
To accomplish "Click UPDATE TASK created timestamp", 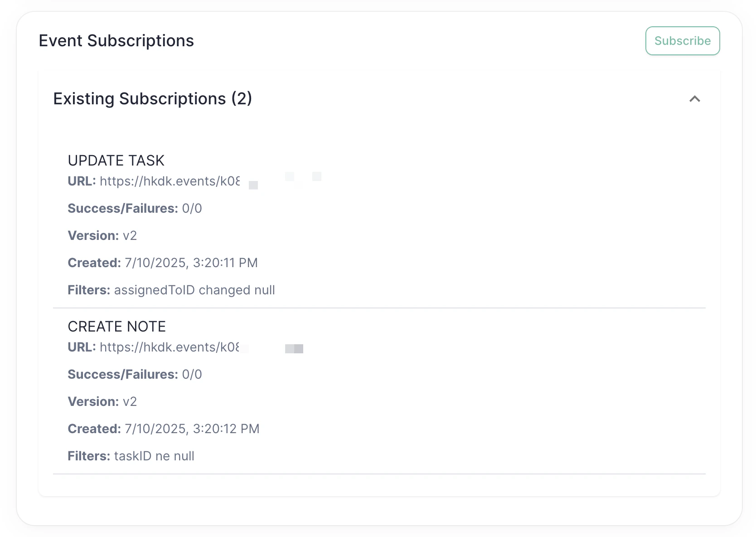I will [x=191, y=263].
